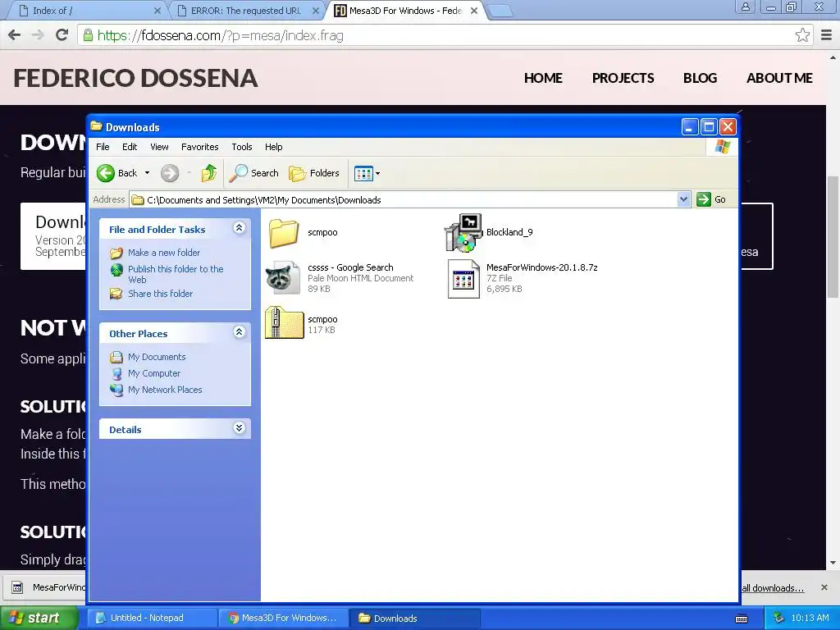Click the Go button next to address
Image resolution: width=840 pixels, height=630 pixels.
coord(711,199)
